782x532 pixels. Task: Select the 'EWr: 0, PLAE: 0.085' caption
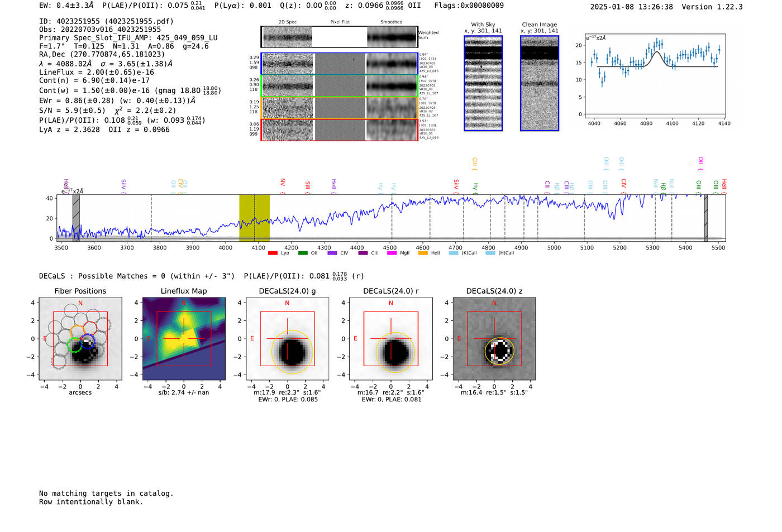pos(288,400)
